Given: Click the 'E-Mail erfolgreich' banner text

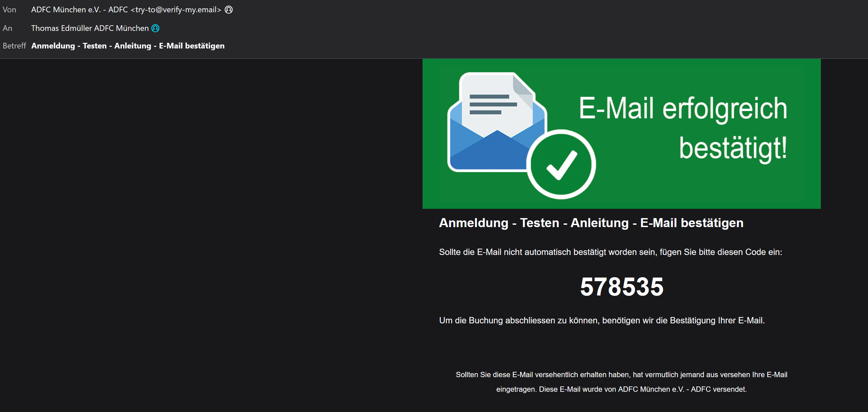Looking at the screenshot, I should coord(683,109).
